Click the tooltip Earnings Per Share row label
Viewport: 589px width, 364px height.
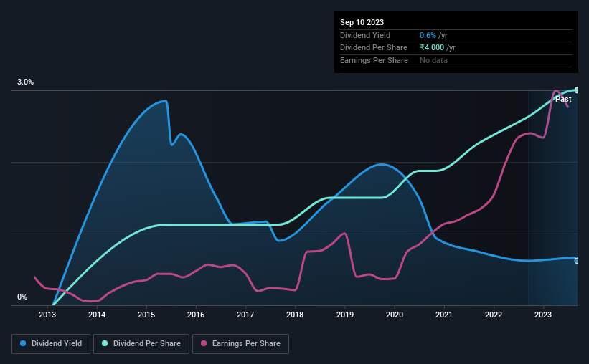click(374, 60)
